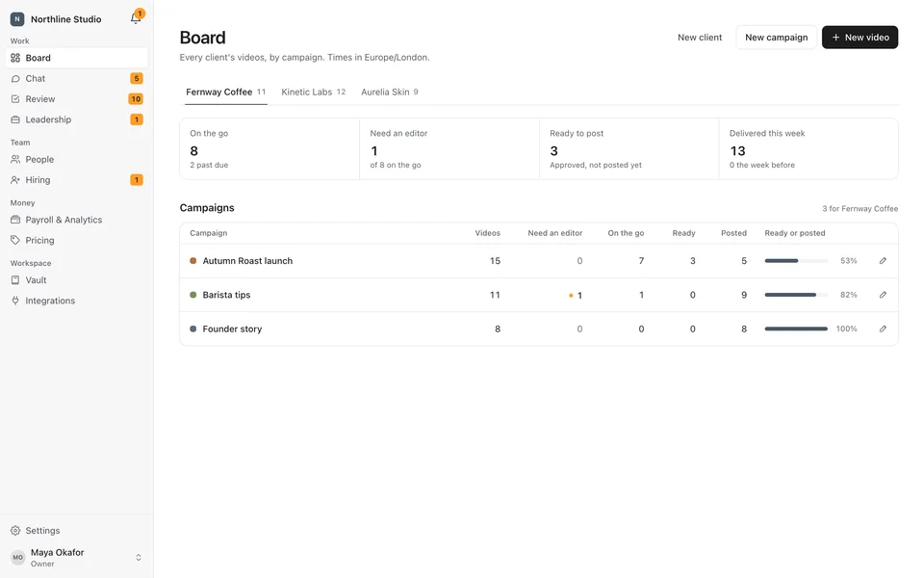This screenshot has width=924, height=578.
Task: Go to People page
Action: pyautogui.click(x=77, y=159)
